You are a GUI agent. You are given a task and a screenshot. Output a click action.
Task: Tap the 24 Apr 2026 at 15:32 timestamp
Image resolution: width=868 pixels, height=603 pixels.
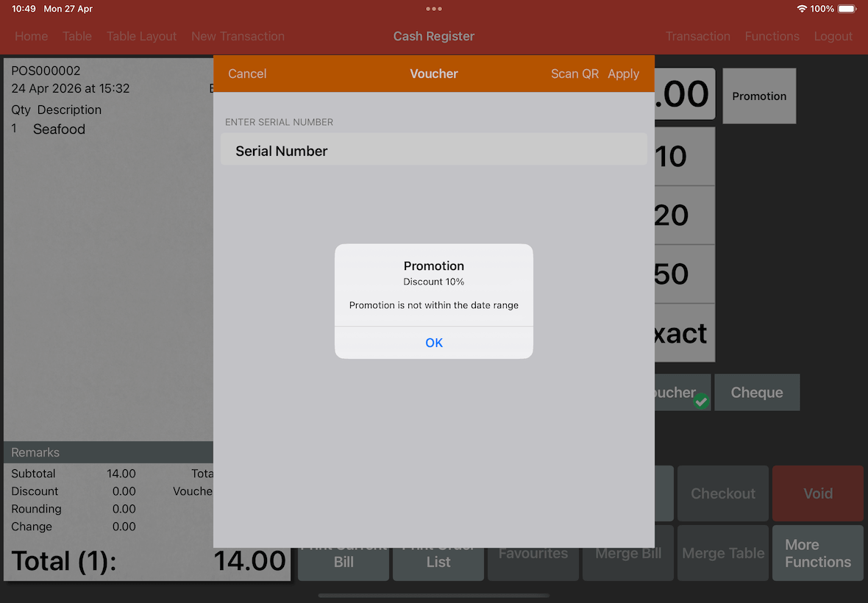point(71,88)
